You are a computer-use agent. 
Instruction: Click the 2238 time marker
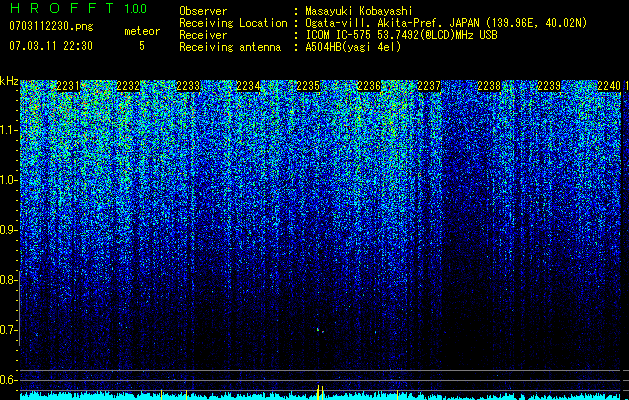click(x=489, y=86)
